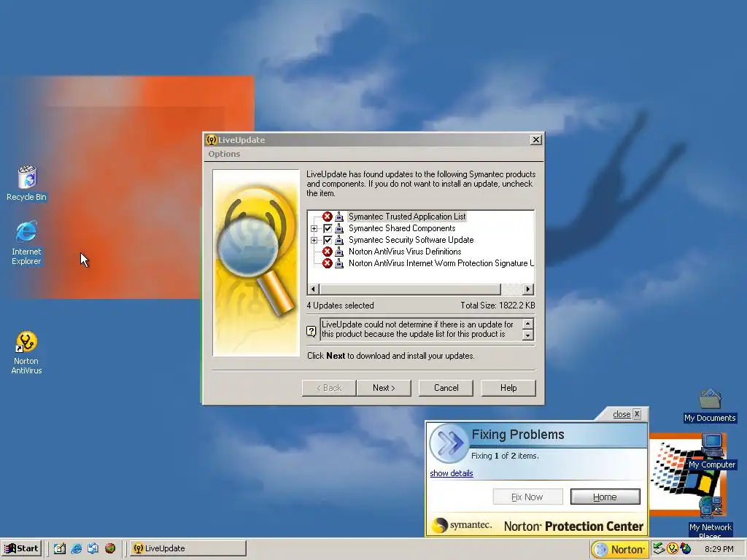
Task: Click the LiveUpdate taskbar button
Action: coord(188,548)
